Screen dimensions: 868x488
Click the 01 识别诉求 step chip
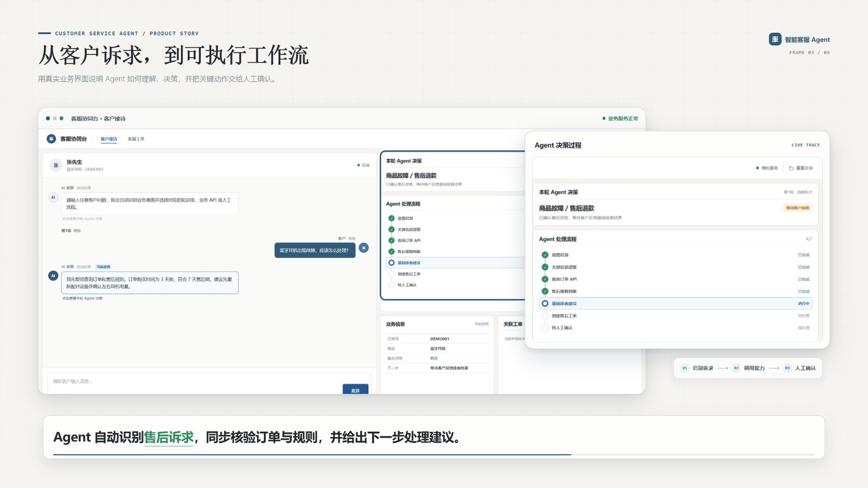point(697,368)
